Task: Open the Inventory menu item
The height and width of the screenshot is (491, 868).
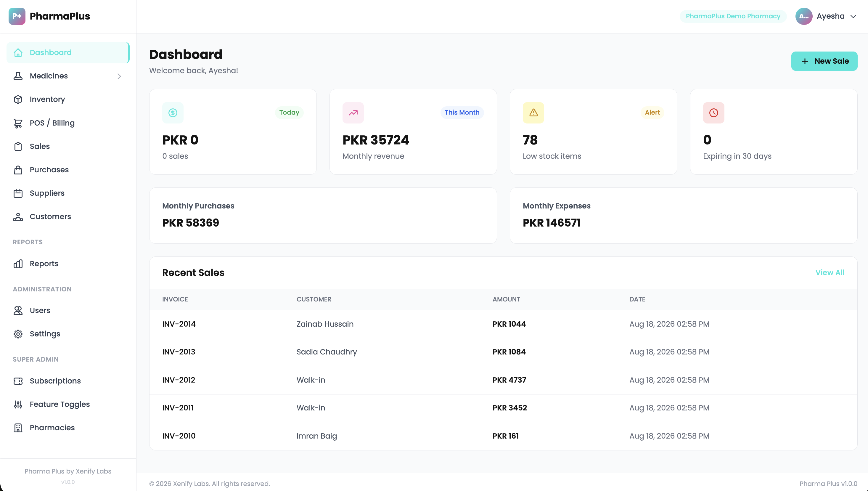Action: (68, 100)
